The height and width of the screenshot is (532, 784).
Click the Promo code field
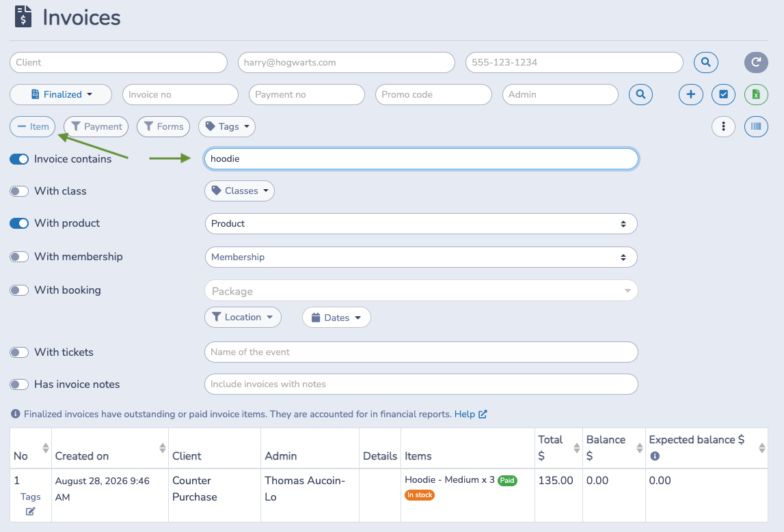click(x=433, y=94)
